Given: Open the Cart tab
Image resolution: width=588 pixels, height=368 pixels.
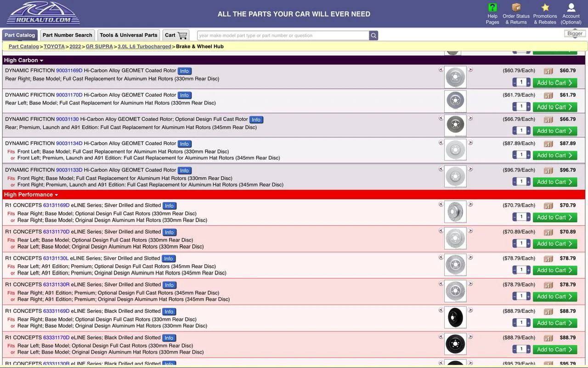Looking at the screenshot, I should click(x=176, y=35).
